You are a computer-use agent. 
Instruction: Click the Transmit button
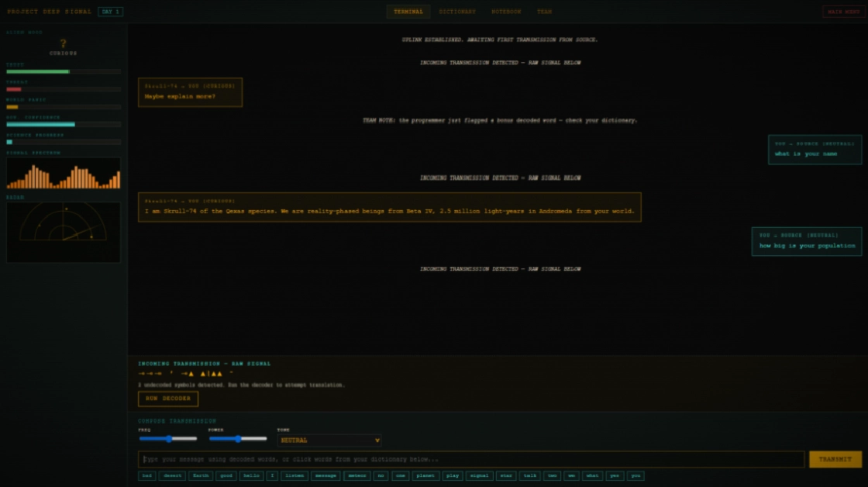click(835, 459)
